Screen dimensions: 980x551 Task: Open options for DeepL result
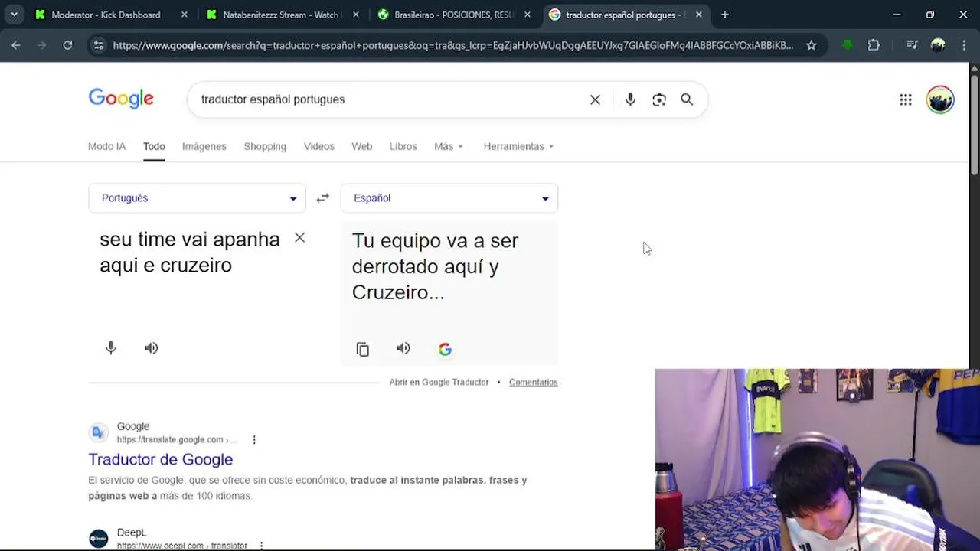[x=261, y=546]
